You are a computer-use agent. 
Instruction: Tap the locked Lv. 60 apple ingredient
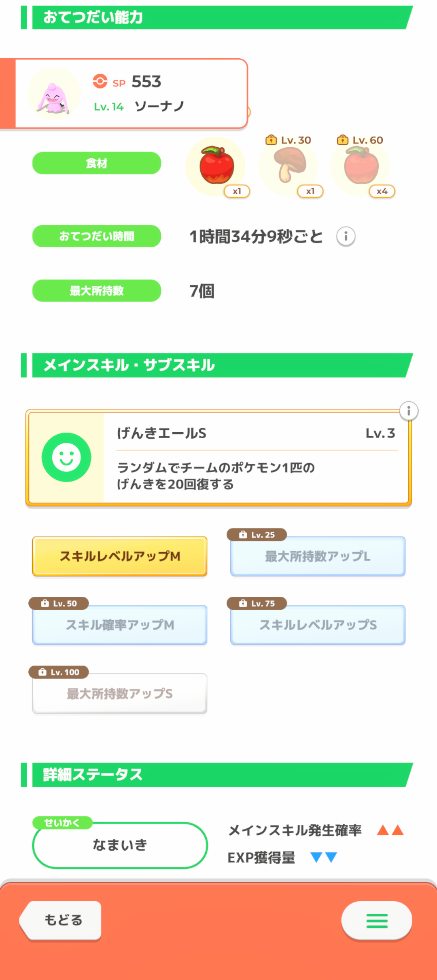pos(361,166)
